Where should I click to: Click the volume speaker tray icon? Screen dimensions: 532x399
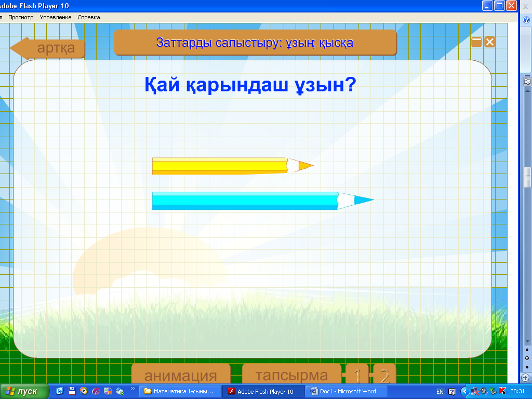(x=484, y=391)
